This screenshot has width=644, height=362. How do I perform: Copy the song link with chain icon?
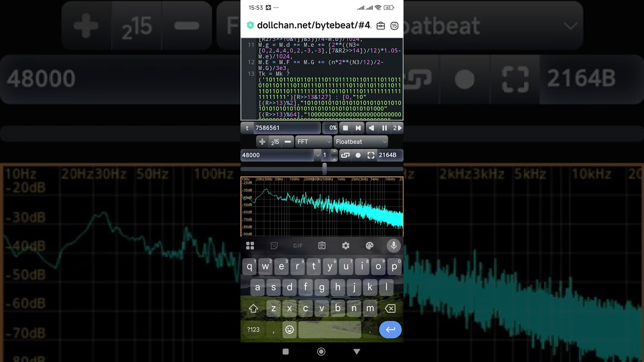345,155
